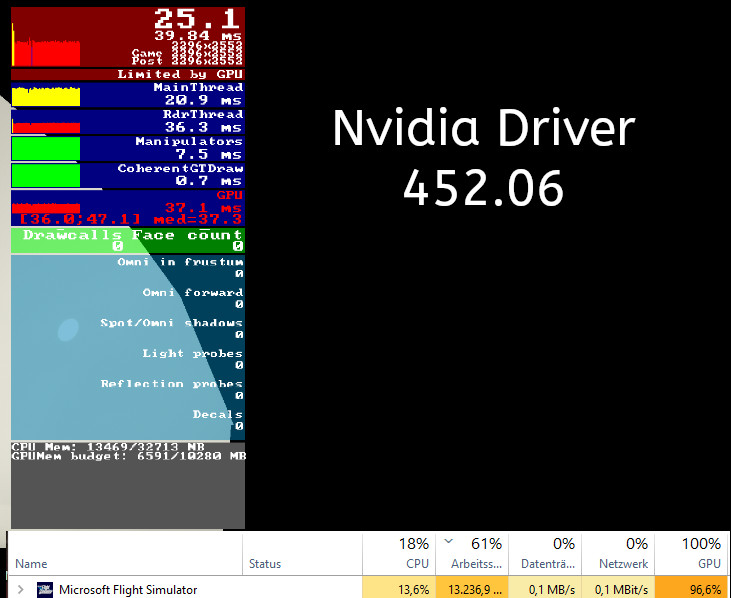Click the Microsoft Flight Simulator app icon
Viewport: 731px width, 598px height.
(x=45, y=590)
